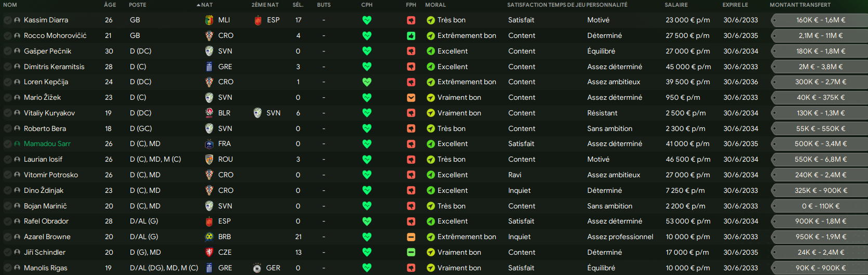This screenshot has width=868, height=275.
Task: Click the green thumbs-up FPH icon for Rocco Mohorovičić
Action: pos(411,36)
